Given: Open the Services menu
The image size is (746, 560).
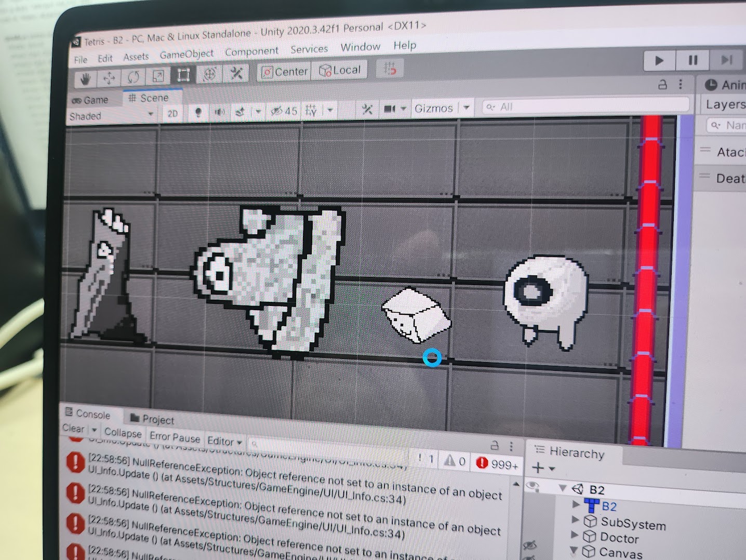Looking at the screenshot, I should 309,49.
